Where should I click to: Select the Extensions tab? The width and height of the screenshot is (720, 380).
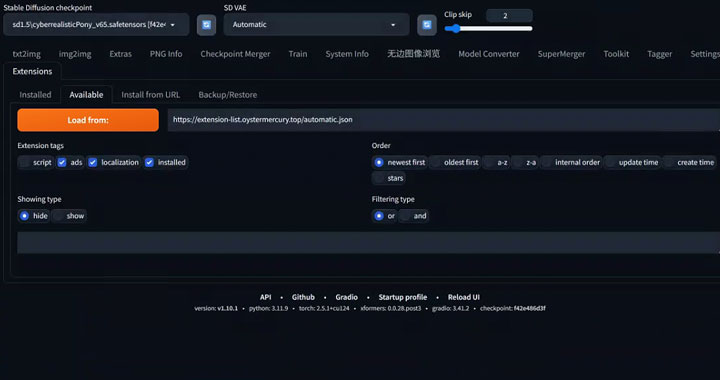point(32,72)
